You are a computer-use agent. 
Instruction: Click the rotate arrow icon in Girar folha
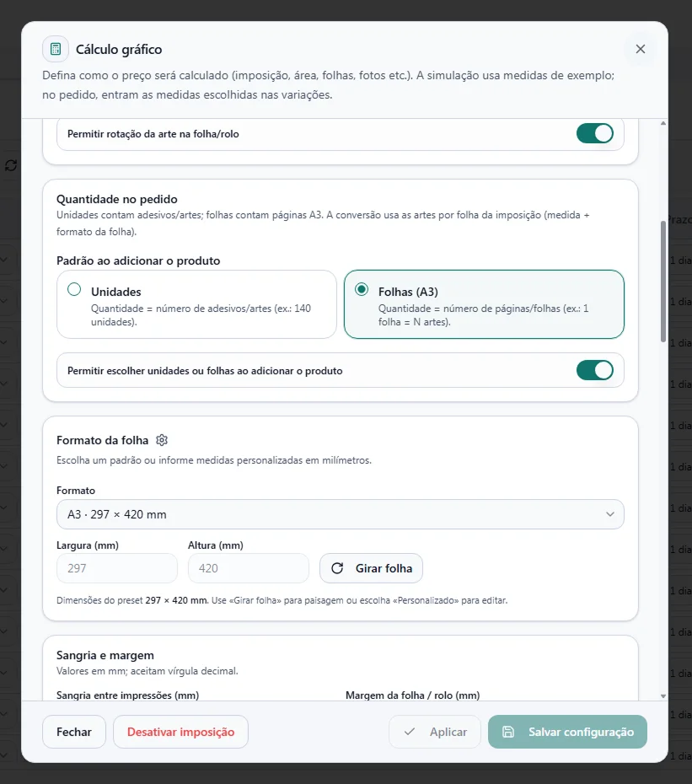point(337,568)
